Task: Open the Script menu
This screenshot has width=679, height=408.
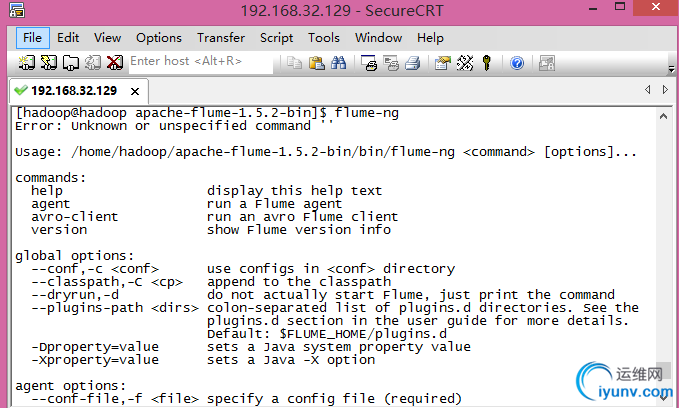Action: [x=276, y=38]
